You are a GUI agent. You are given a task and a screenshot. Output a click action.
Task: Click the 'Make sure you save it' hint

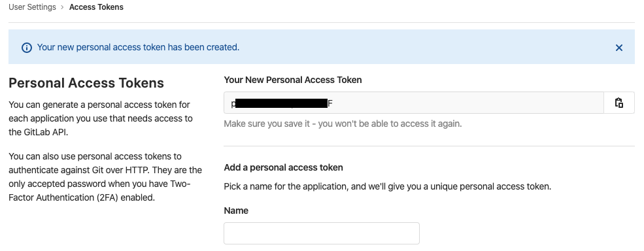[343, 124]
